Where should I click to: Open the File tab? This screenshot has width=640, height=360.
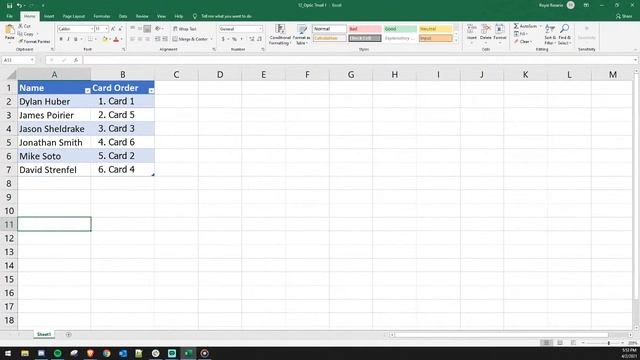coord(9,16)
